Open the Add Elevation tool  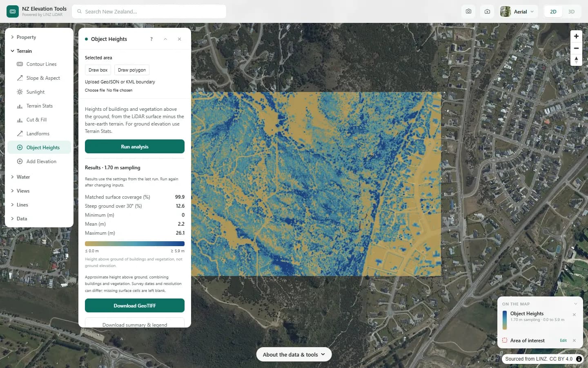39,162
